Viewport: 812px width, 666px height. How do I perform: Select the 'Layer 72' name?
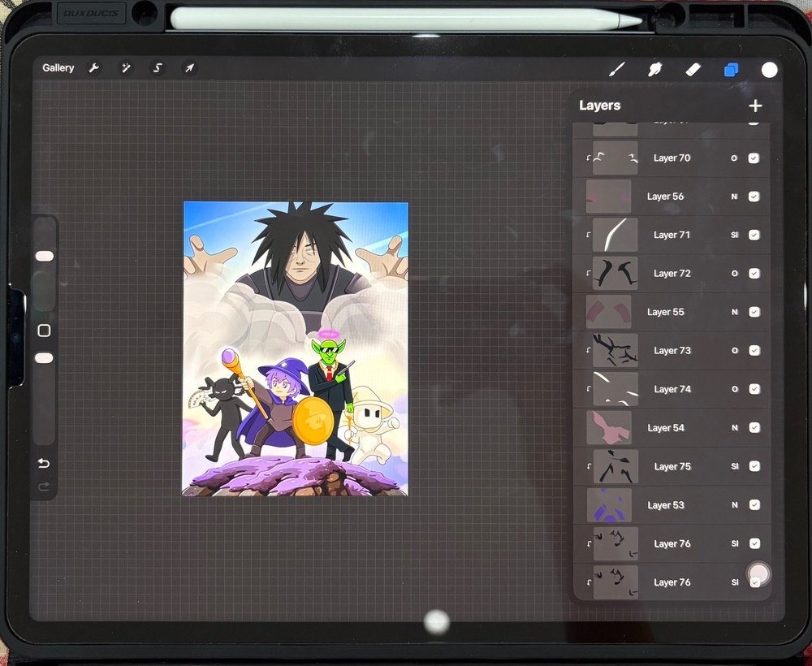(x=672, y=273)
